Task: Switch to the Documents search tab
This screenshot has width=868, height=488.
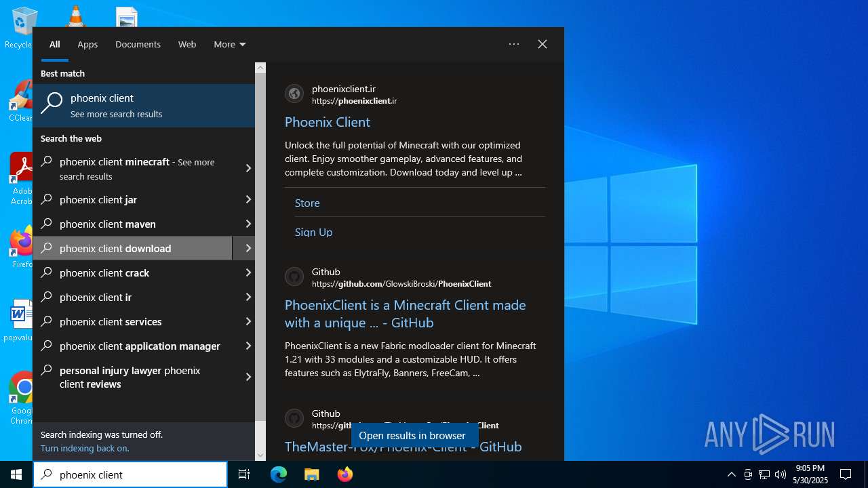Action: [138, 44]
